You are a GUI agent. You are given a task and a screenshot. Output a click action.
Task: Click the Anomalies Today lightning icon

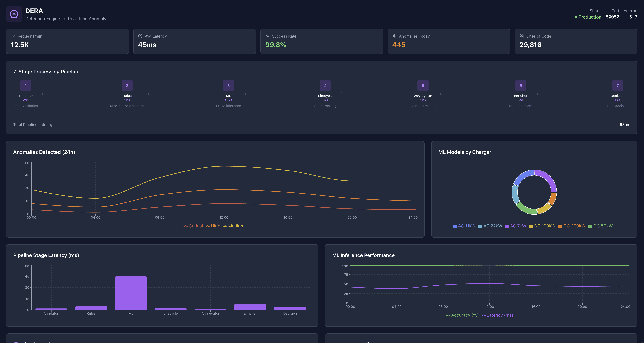coord(395,36)
